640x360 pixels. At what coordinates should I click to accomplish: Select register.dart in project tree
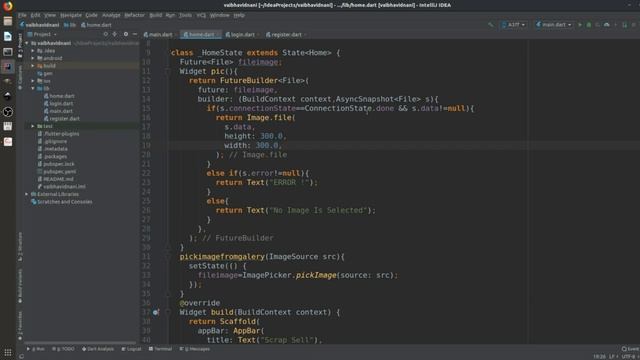coord(62,119)
